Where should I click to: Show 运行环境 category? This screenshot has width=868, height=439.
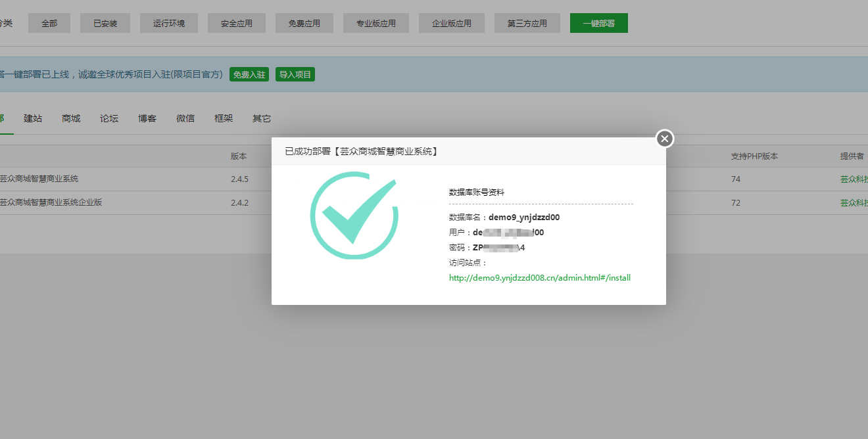pos(169,23)
